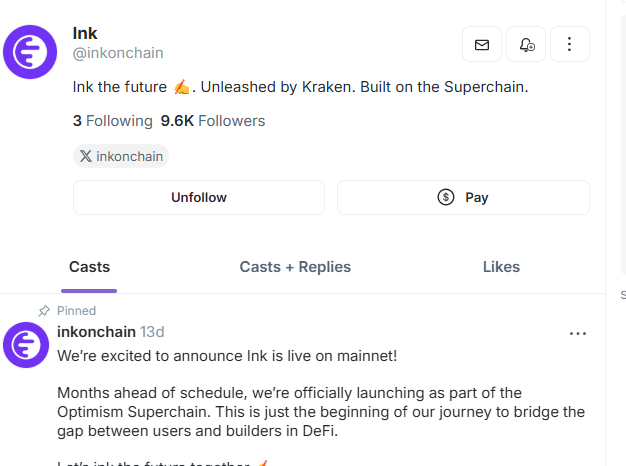Click the Pay button

click(x=464, y=197)
